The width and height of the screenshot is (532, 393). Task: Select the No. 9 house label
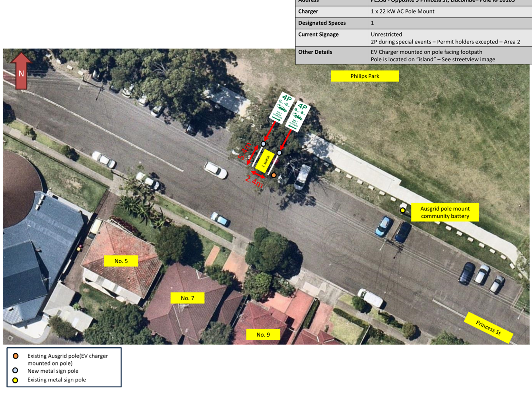(263, 335)
